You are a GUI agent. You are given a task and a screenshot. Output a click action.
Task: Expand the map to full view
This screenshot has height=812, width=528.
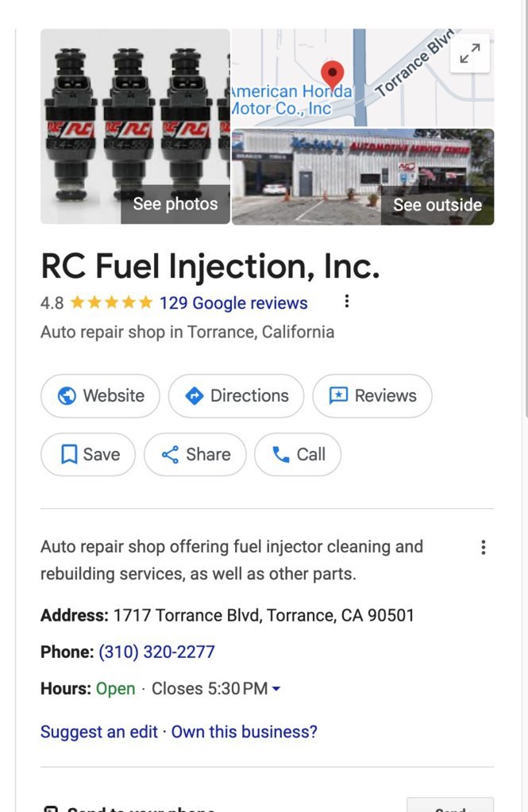coord(469,54)
